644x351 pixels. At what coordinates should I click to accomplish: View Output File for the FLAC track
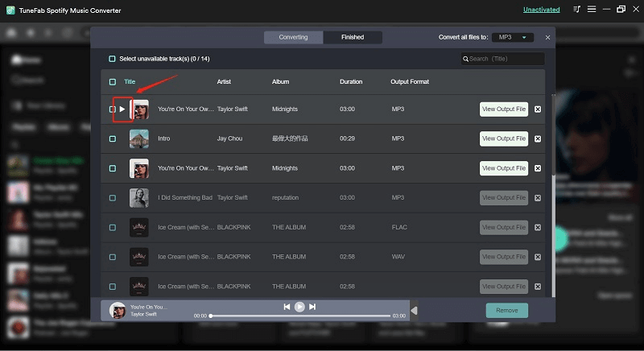504,228
